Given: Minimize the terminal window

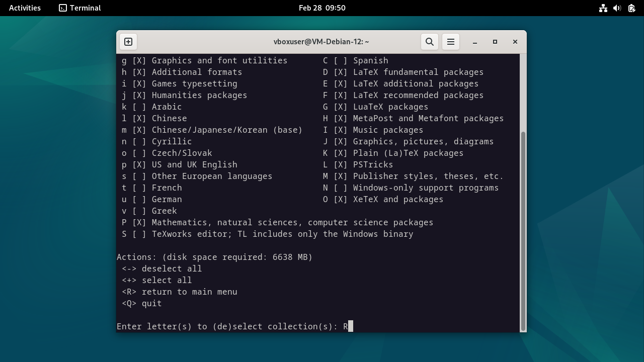Looking at the screenshot, I should [475, 42].
